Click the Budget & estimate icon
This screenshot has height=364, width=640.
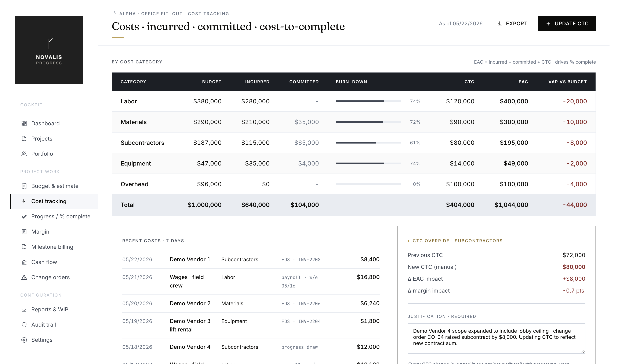click(24, 186)
